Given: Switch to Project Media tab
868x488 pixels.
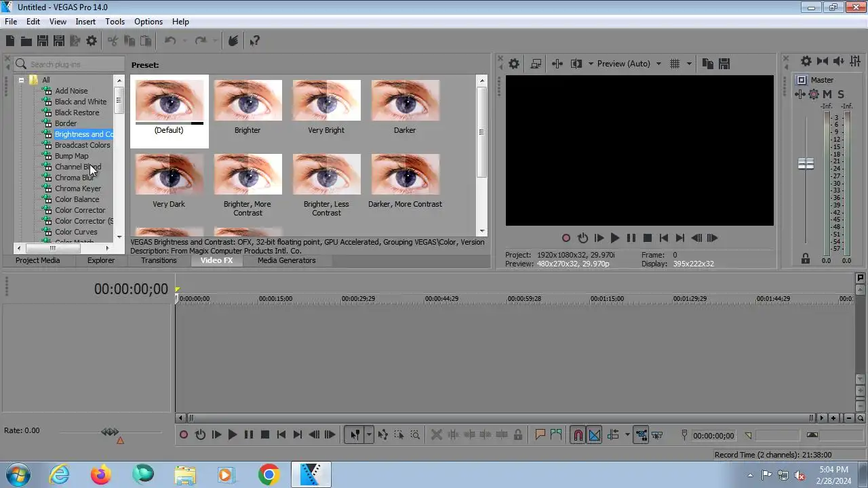Looking at the screenshot, I should pos(38,260).
